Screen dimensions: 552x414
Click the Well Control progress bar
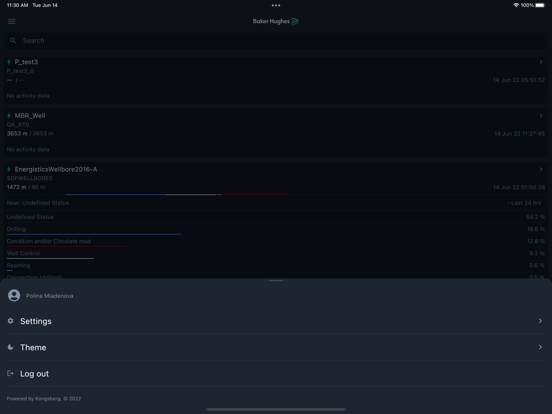(x=50, y=258)
